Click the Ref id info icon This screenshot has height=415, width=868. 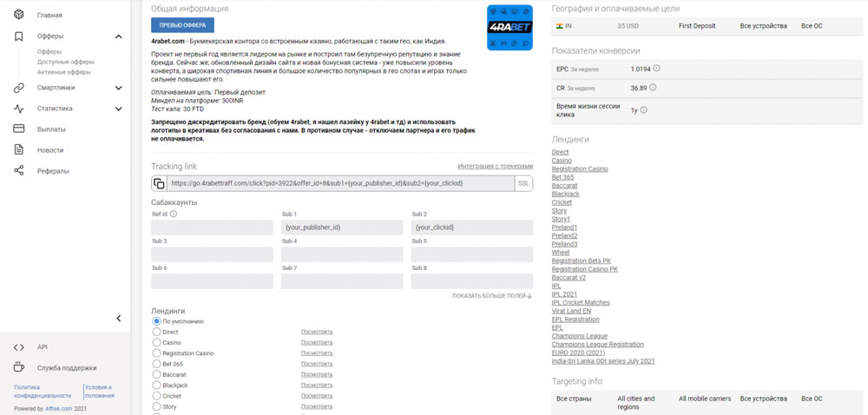coord(173,214)
